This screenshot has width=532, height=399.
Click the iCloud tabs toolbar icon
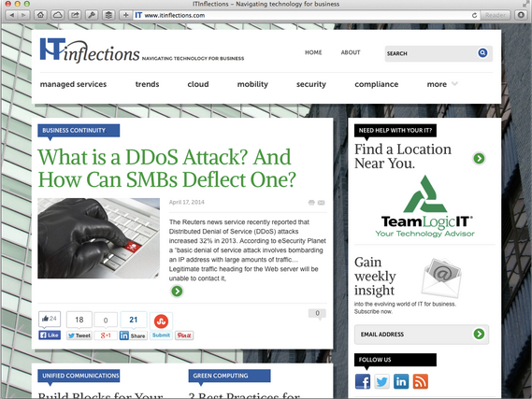pyautogui.click(x=58, y=15)
